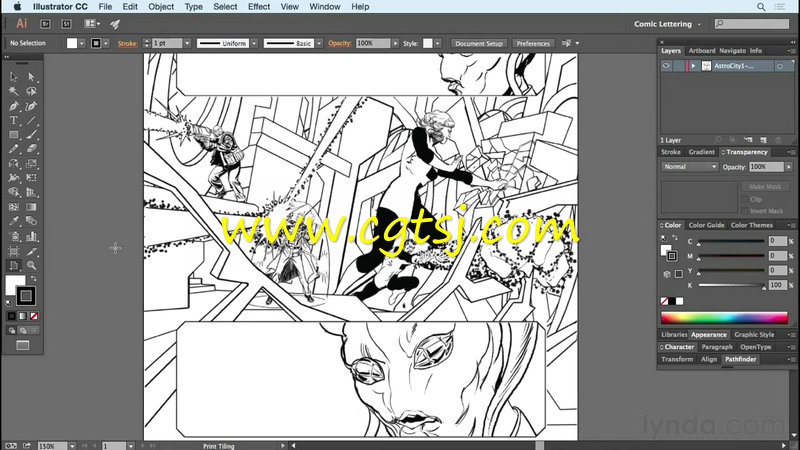Click the Stroke label link in control bar

point(127,43)
